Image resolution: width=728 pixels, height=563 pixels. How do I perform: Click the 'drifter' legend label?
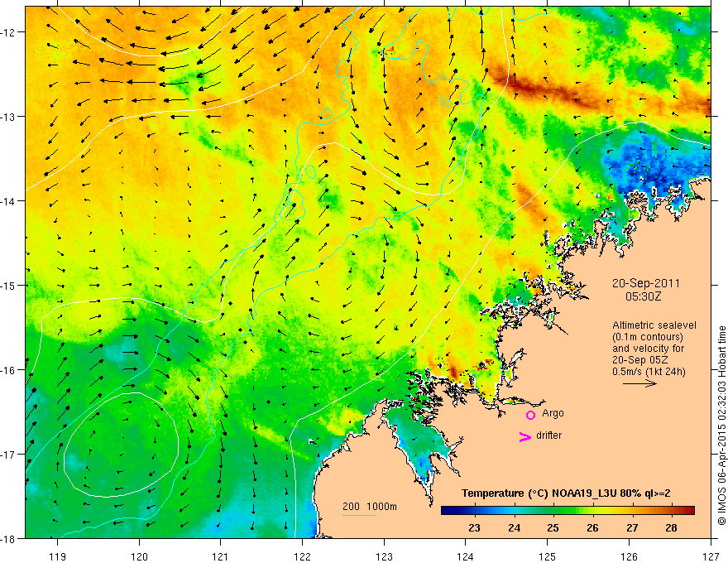(548, 435)
